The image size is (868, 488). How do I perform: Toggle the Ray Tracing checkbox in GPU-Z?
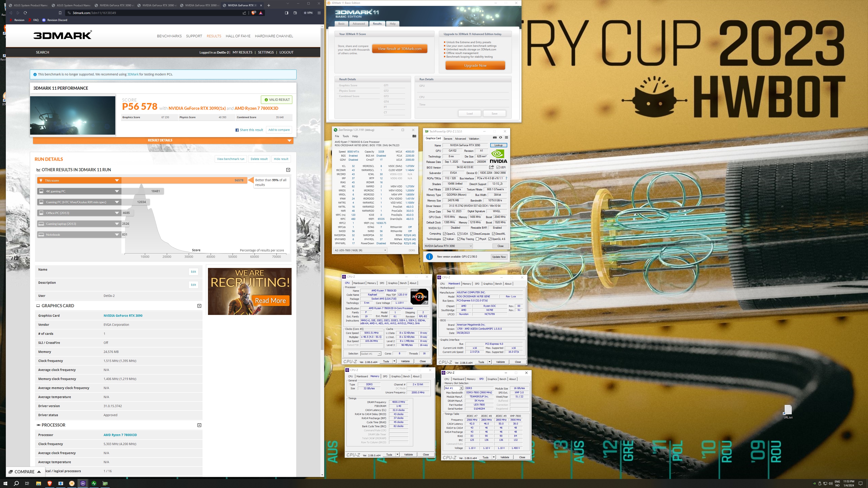tap(459, 239)
